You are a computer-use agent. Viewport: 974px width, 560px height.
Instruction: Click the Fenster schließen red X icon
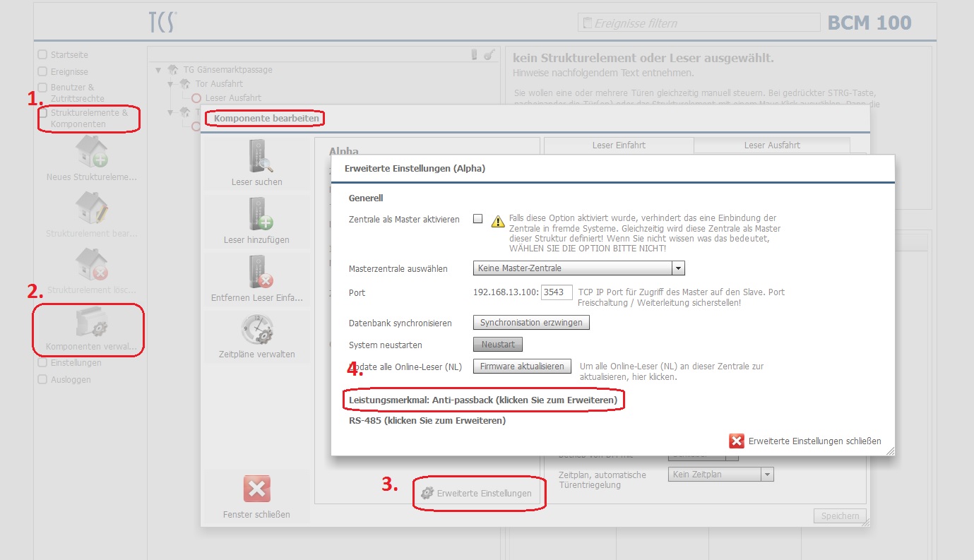click(x=256, y=489)
